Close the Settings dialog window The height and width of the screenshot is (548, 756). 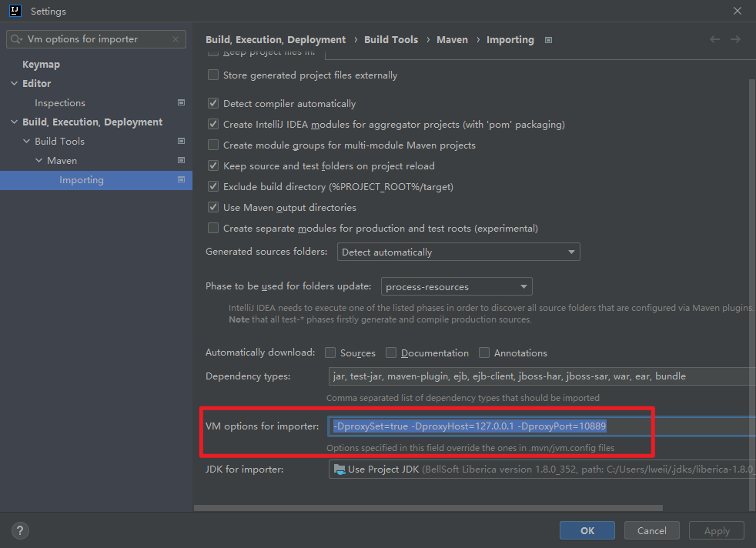738,11
